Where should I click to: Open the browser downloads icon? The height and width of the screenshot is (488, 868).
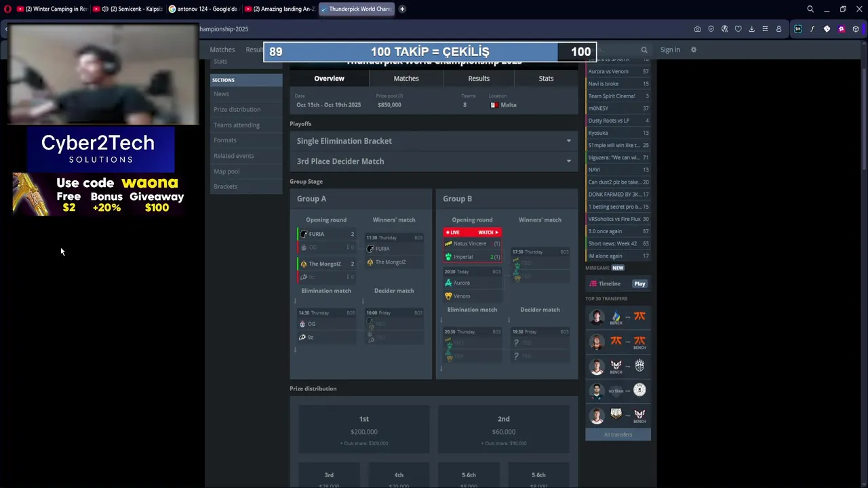click(751, 29)
